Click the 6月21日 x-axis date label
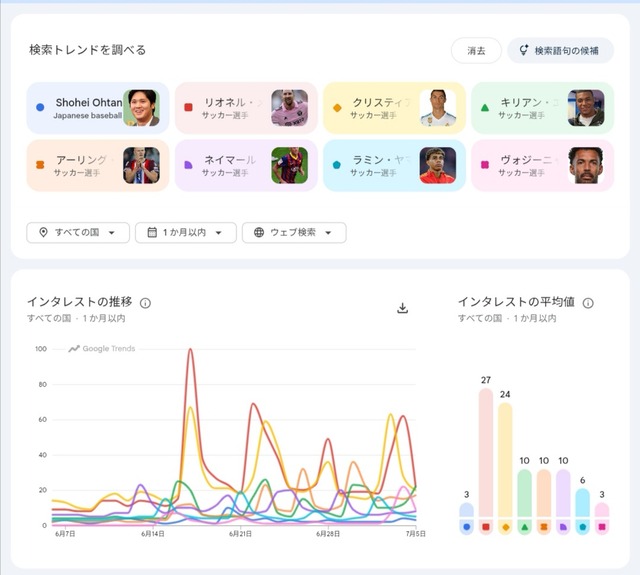Image resolution: width=640 pixels, height=575 pixels. point(240,534)
